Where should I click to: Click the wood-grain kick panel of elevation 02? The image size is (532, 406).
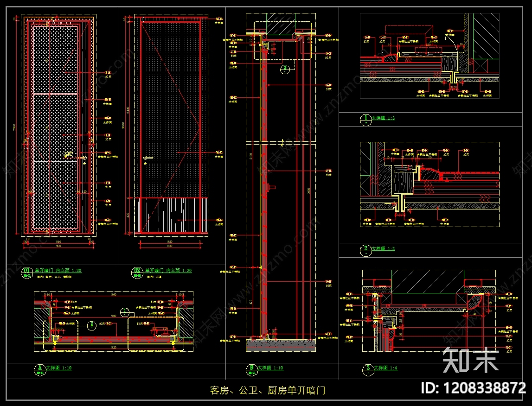pyautogui.click(x=171, y=215)
